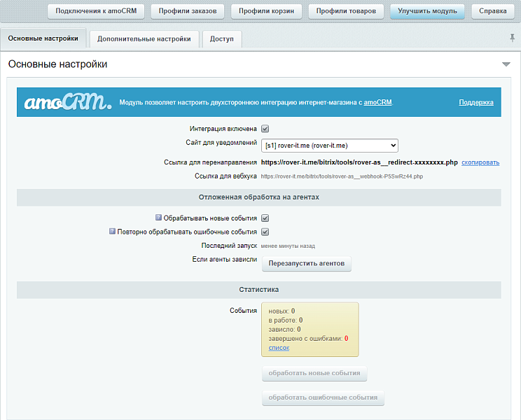Open "Профили товаров" section
The height and width of the screenshot is (420, 521).
click(346, 11)
